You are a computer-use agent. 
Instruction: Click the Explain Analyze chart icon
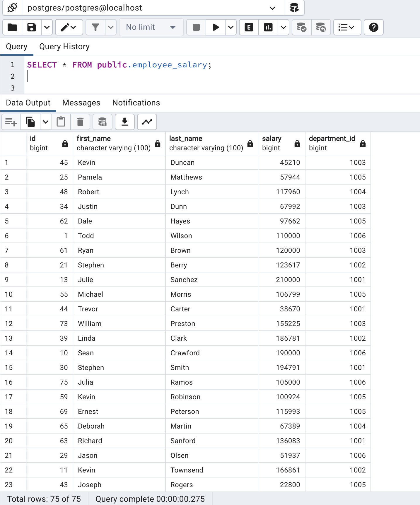(x=268, y=27)
